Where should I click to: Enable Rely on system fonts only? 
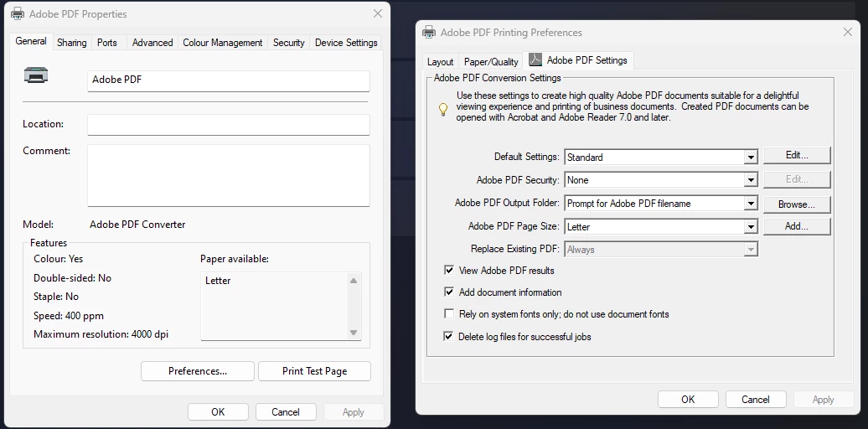click(449, 314)
